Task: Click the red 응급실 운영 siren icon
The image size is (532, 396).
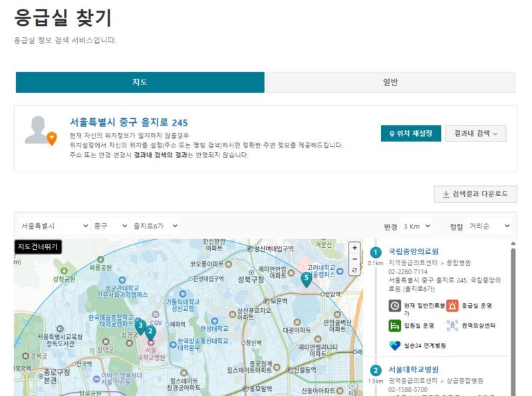Action: pyautogui.click(x=452, y=306)
